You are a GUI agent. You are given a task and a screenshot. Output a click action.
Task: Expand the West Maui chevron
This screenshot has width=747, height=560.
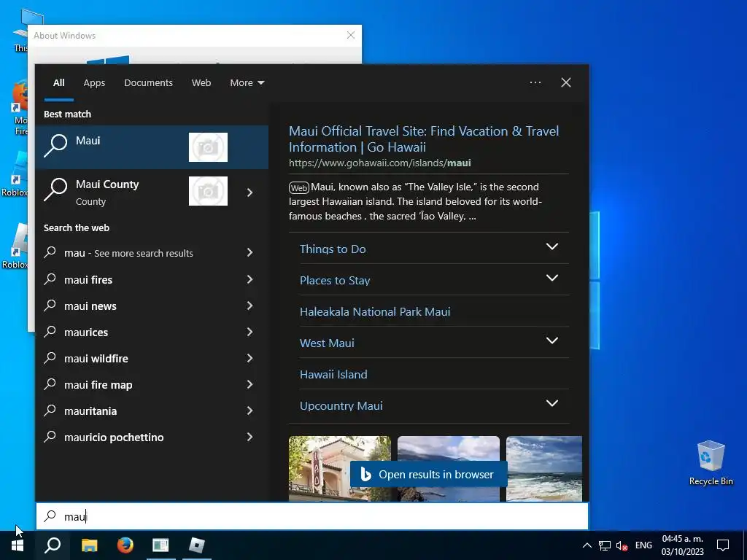[551, 341]
